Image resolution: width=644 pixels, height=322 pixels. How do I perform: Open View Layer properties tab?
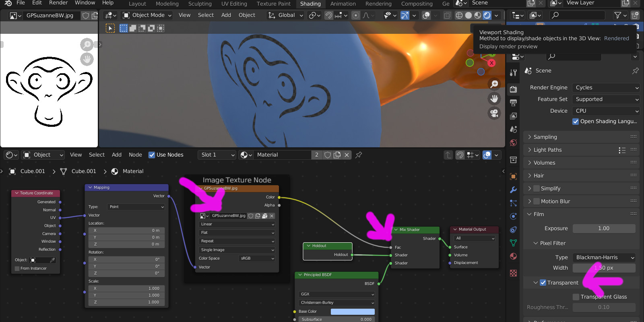[513, 116]
